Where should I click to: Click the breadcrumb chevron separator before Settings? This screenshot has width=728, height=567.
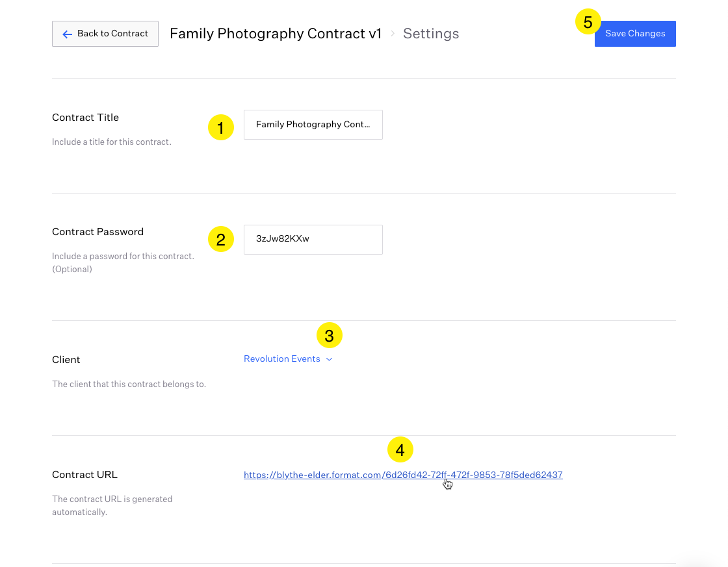point(393,34)
